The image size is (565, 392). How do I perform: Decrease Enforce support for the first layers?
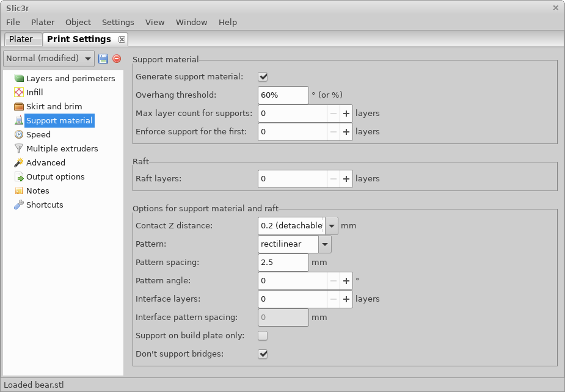(x=334, y=132)
